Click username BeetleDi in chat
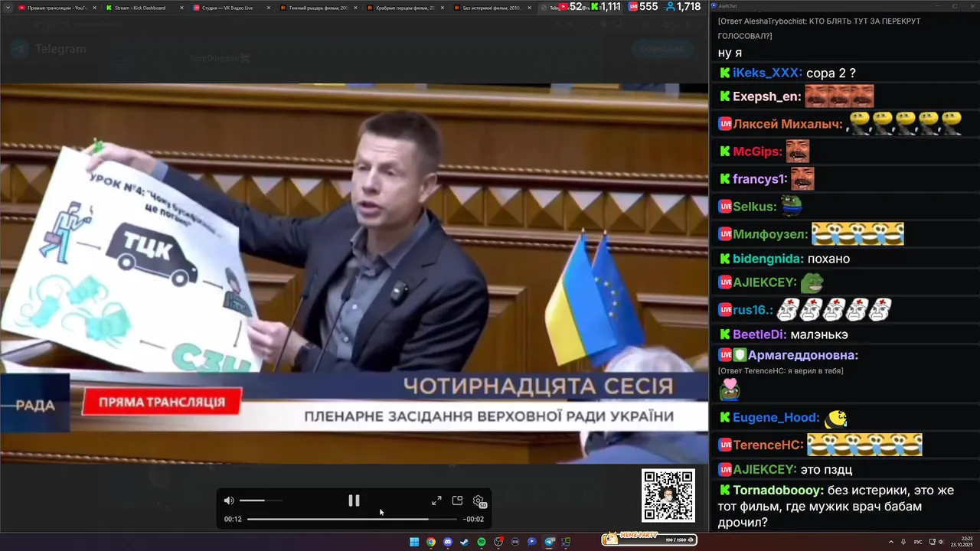The width and height of the screenshot is (980, 551). 759,334
